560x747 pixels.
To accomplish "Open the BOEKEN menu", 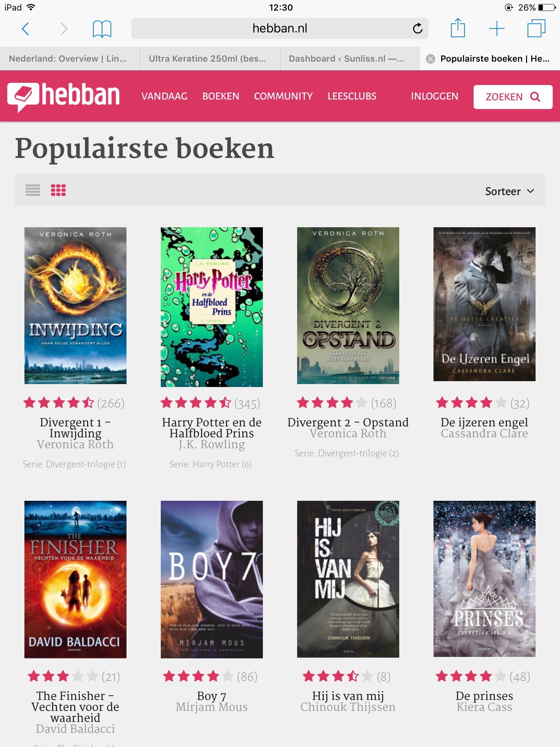I will tap(221, 96).
